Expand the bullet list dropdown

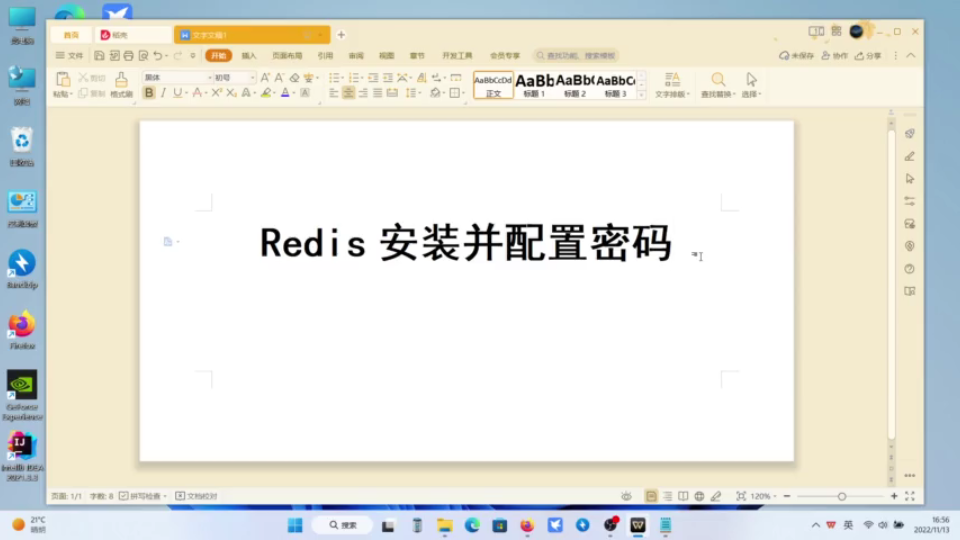coord(342,78)
